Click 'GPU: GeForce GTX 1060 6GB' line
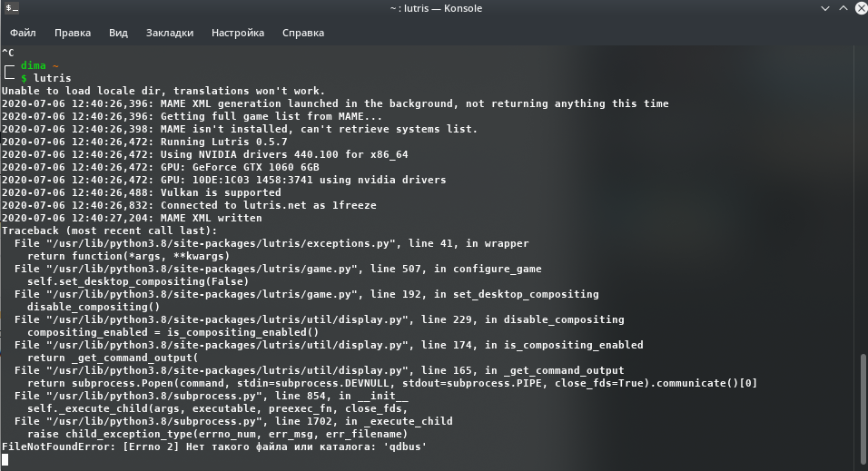Screen dimensions: 868x471 pos(161,167)
